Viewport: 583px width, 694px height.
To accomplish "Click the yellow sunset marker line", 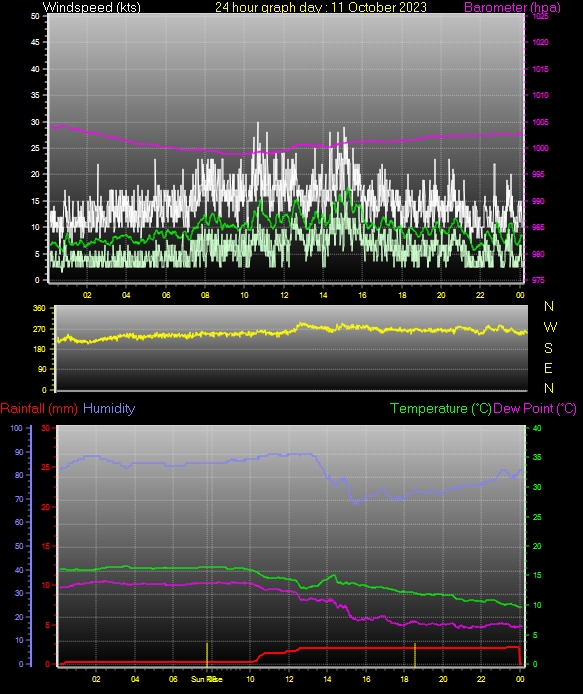I will (x=415, y=655).
